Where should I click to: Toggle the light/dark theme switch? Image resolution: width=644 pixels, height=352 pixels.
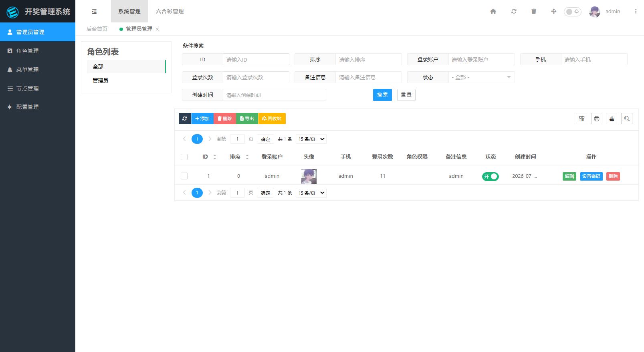pyautogui.click(x=573, y=12)
